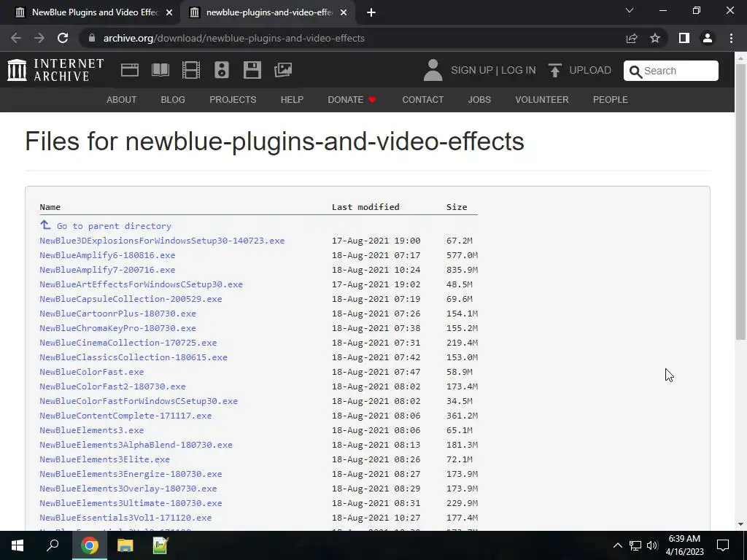The width and height of the screenshot is (747, 560).
Task: Download NewBlueColorFast.exe
Action: coord(91,372)
